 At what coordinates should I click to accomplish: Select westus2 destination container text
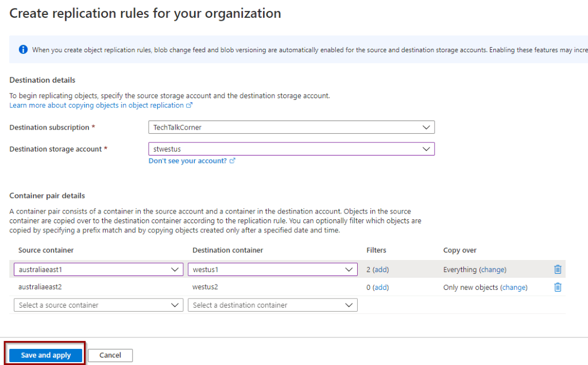[205, 287]
